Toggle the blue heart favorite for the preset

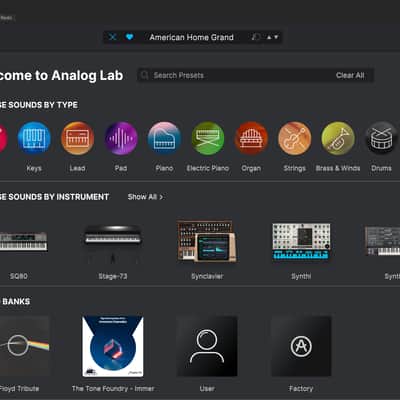pos(130,37)
